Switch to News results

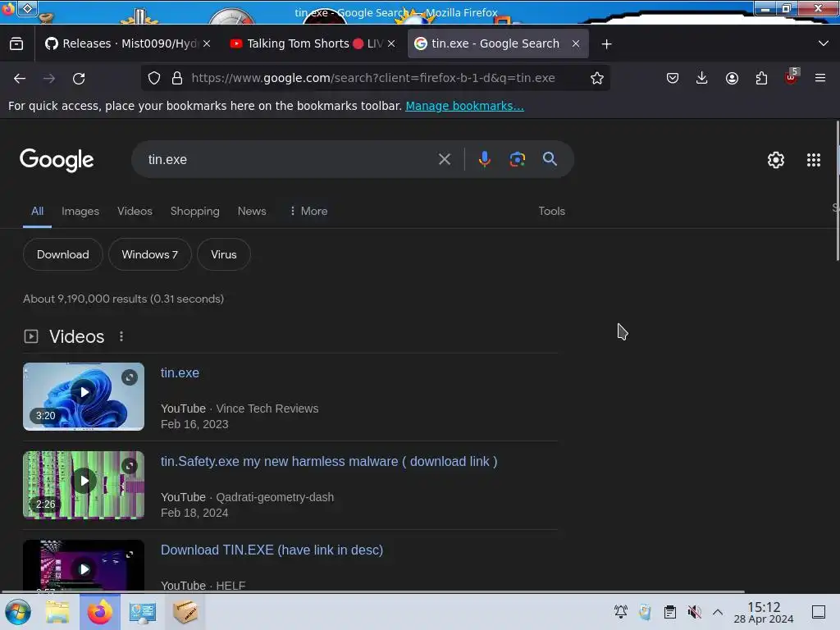click(x=252, y=211)
